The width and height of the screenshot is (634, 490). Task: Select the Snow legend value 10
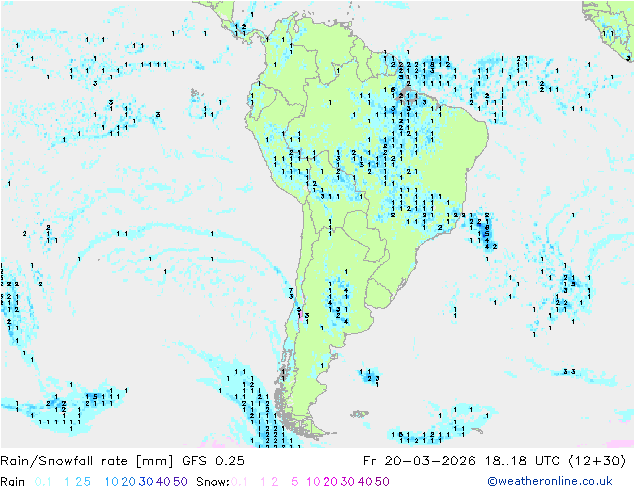click(x=313, y=482)
